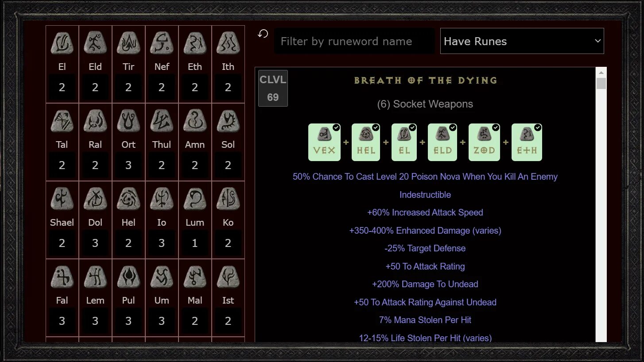
Task: Reset filters with the circular arrow icon
Action: (x=263, y=34)
